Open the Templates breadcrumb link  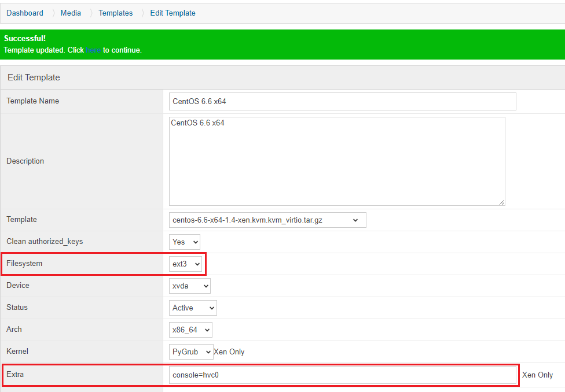coord(116,13)
